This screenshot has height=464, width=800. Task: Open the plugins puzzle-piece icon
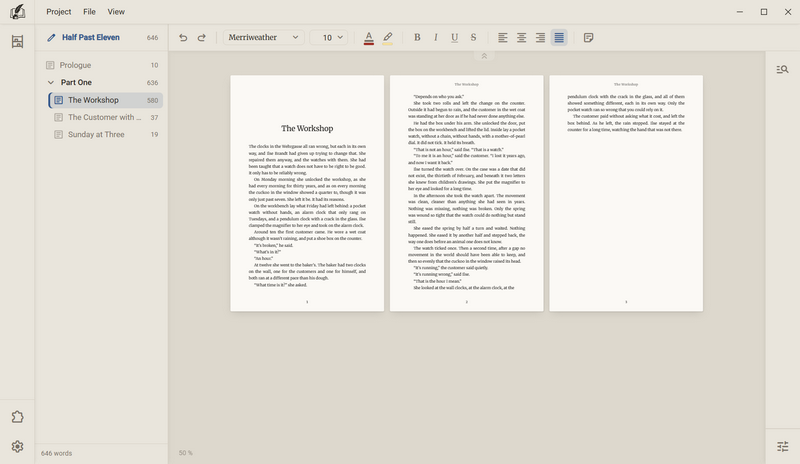tap(17, 417)
